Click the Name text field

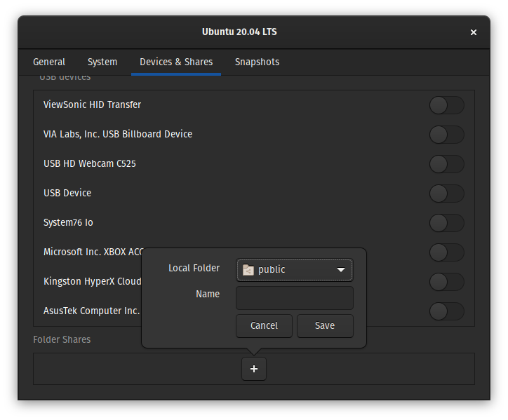click(294, 298)
